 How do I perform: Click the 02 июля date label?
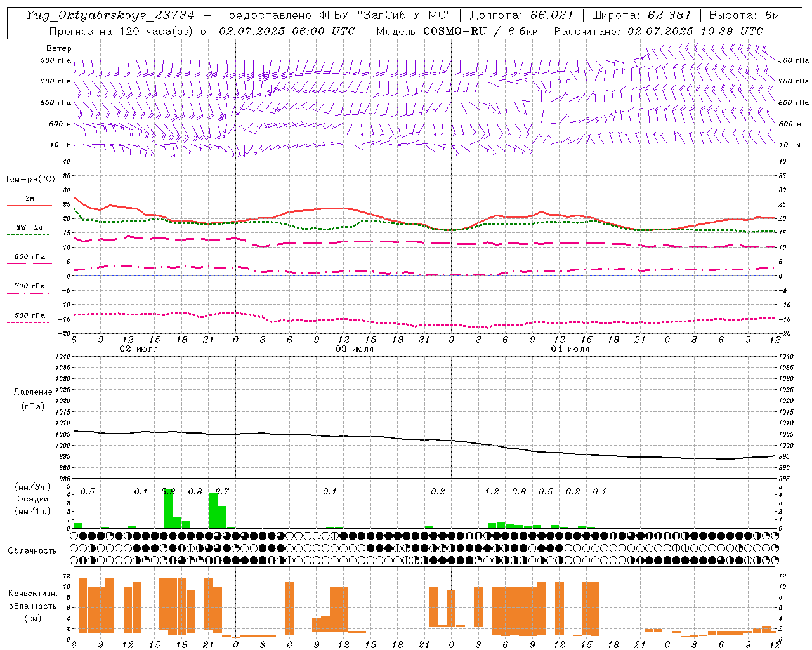click(x=139, y=349)
